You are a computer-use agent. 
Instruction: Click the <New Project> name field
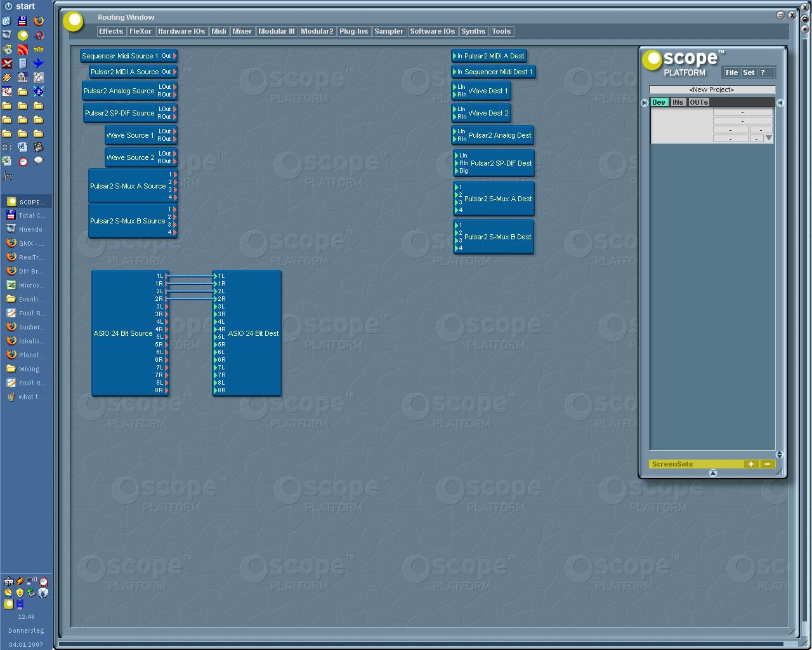pos(712,90)
